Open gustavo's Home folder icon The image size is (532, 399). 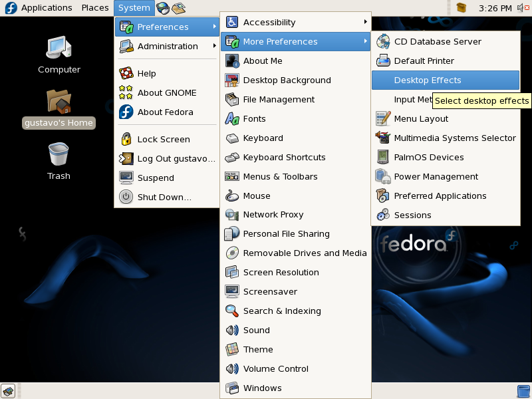[59, 102]
